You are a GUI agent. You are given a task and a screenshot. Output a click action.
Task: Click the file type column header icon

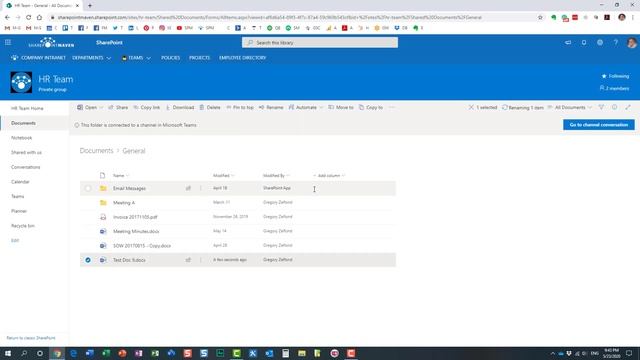(102, 176)
